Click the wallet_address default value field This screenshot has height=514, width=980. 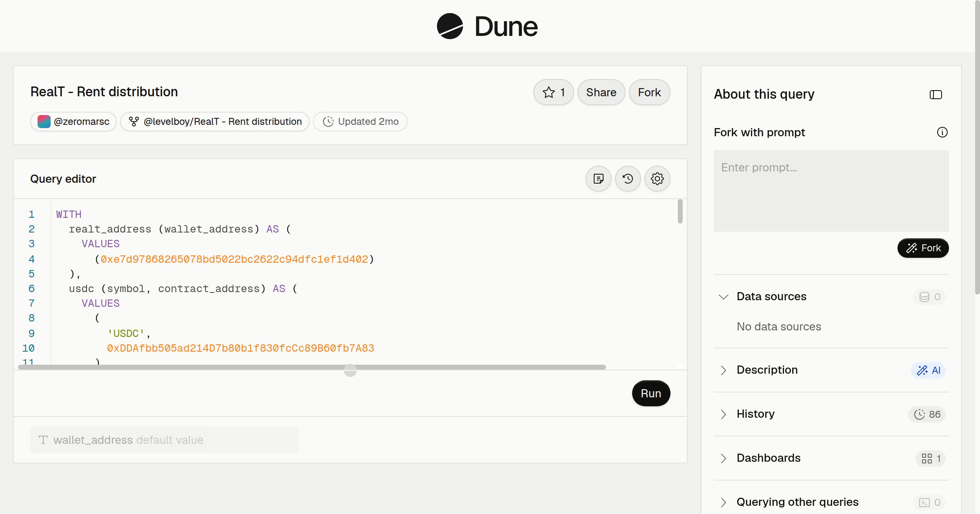click(x=164, y=440)
